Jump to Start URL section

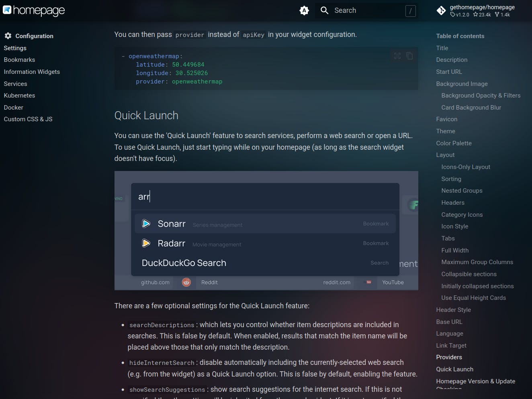pos(449,72)
